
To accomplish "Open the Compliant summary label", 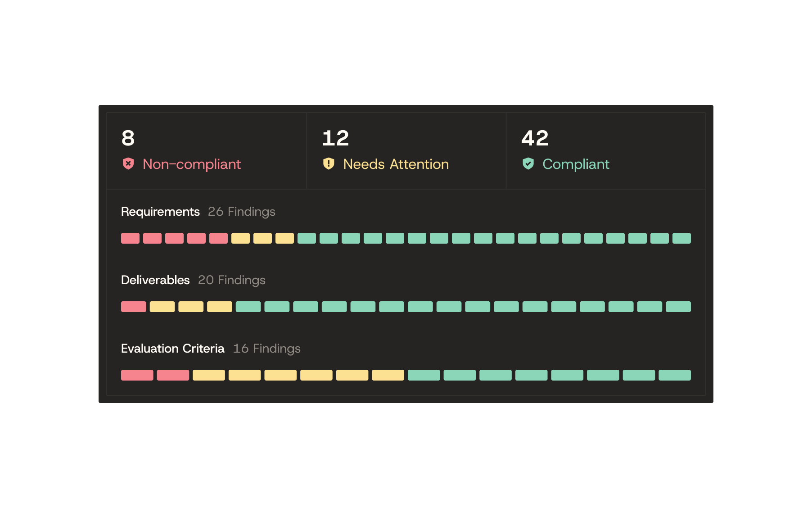I will click(x=576, y=164).
